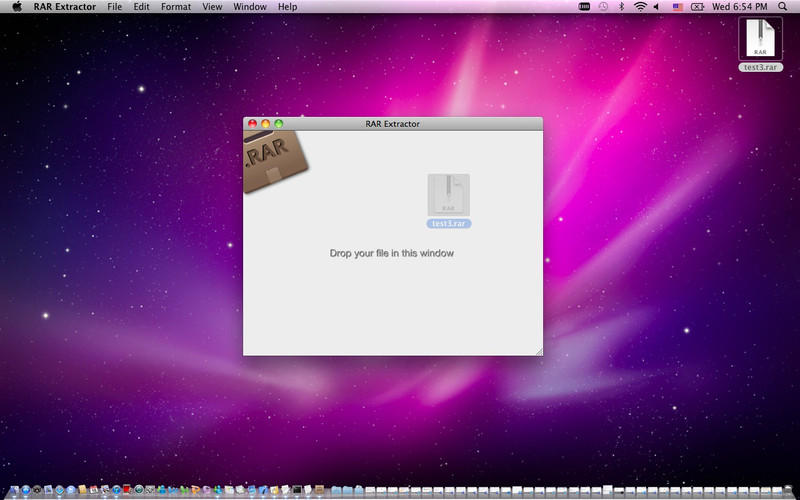Open iCal calendar icon in the Dock

click(94, 490)
